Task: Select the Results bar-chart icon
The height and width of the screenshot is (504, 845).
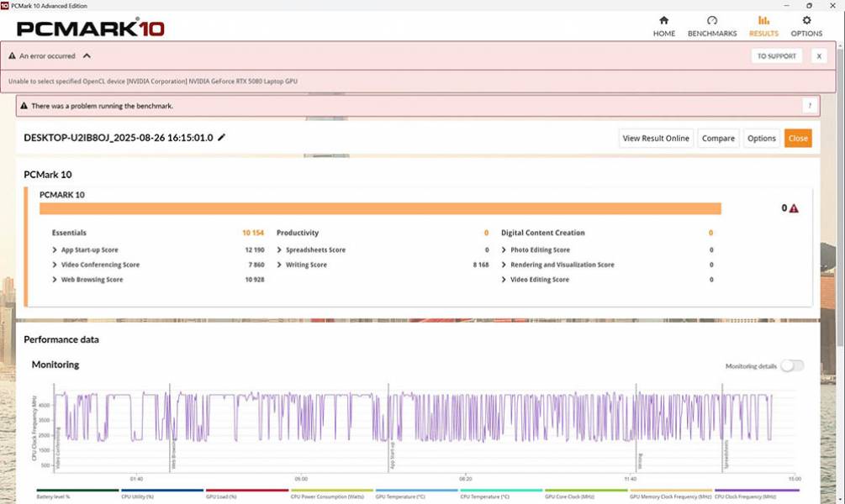Action: point(763,21)
